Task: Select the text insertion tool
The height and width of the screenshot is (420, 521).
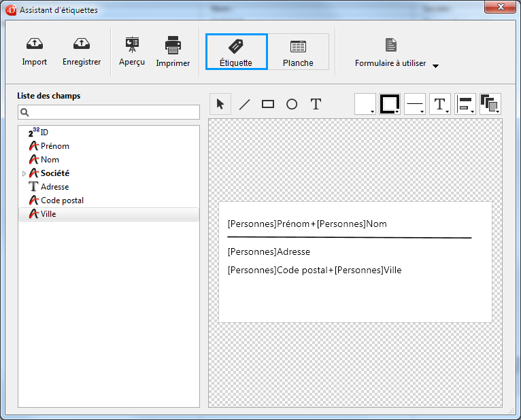Action: pyautogui.click(x=316, y=104)
